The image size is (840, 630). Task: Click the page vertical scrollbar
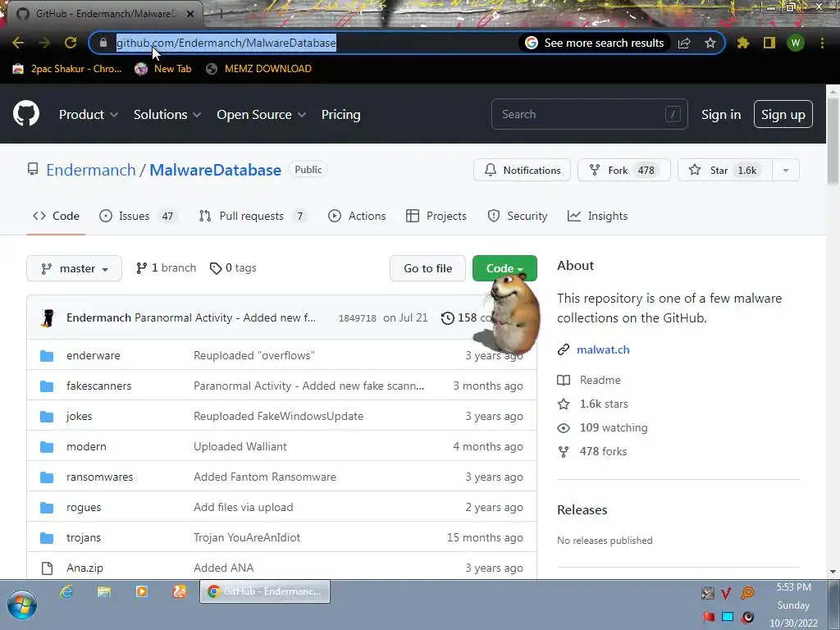833,142
